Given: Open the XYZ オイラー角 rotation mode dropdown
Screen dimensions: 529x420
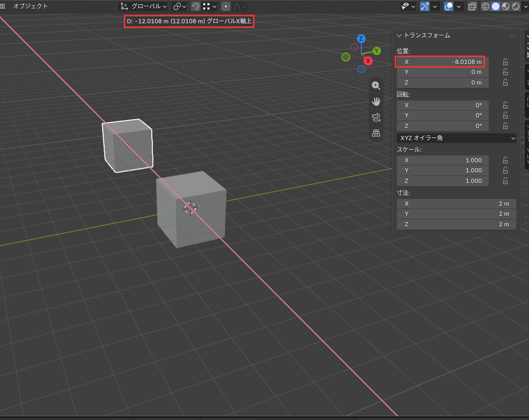Looking at the screenshot, I should [x=457, y=138].
